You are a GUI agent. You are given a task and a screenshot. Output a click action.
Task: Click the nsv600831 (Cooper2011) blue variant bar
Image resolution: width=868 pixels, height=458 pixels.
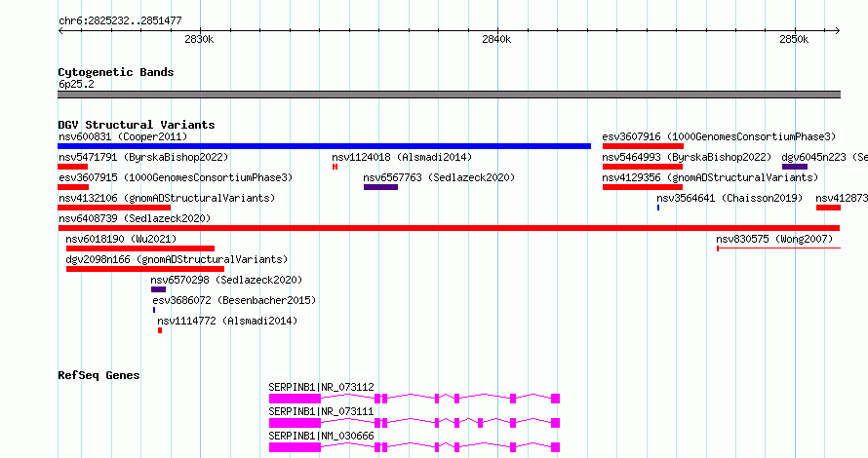[325, 146]
